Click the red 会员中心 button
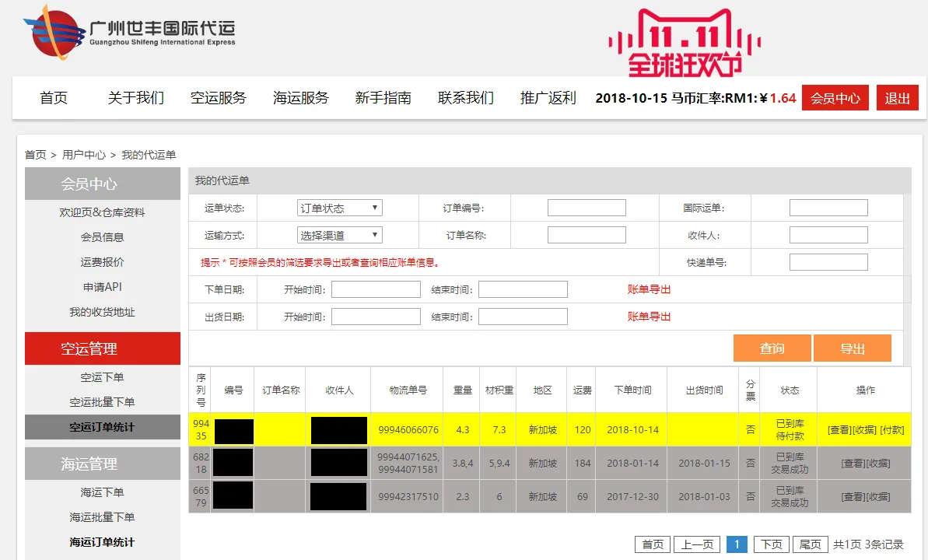 pyautogui.click(x=835, y=97)
